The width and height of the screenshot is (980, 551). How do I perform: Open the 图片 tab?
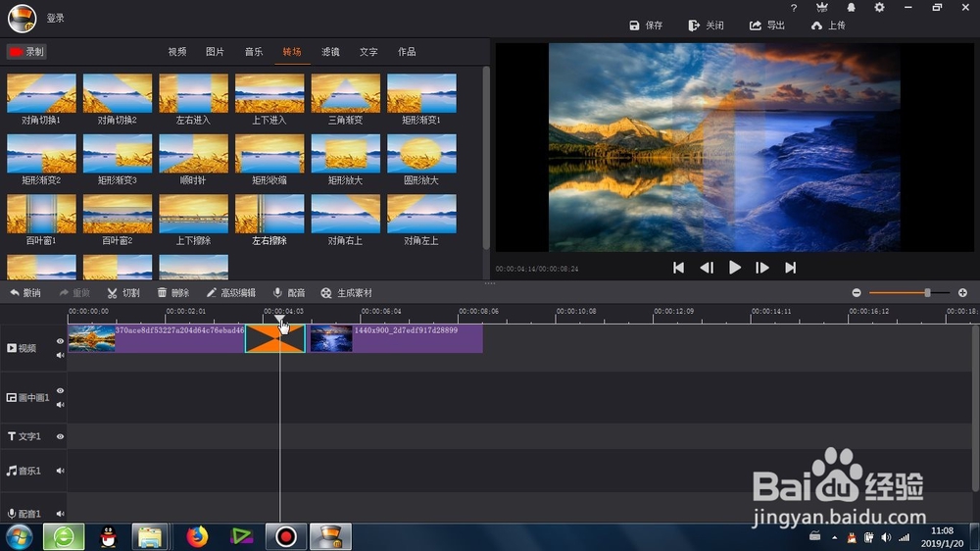(x=215, y=52)
